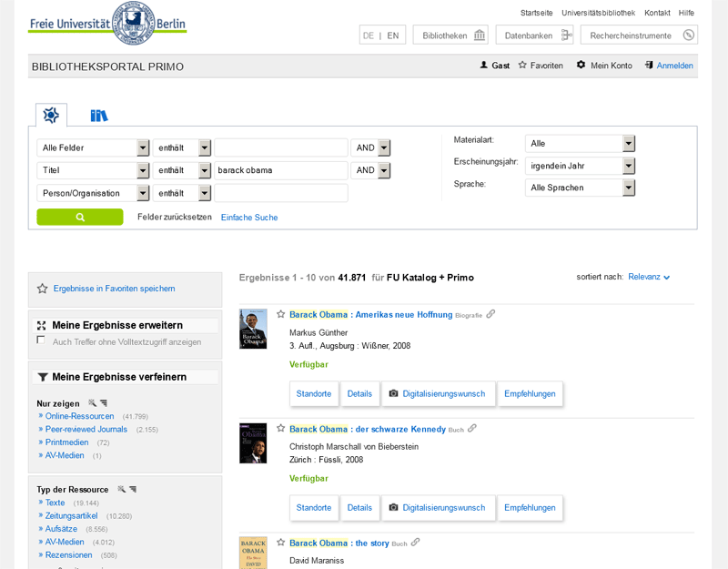This screenshot has width=728, height=569.
Task: Open the 'Relevanz' sort dropdown
Action: (649, 277)
